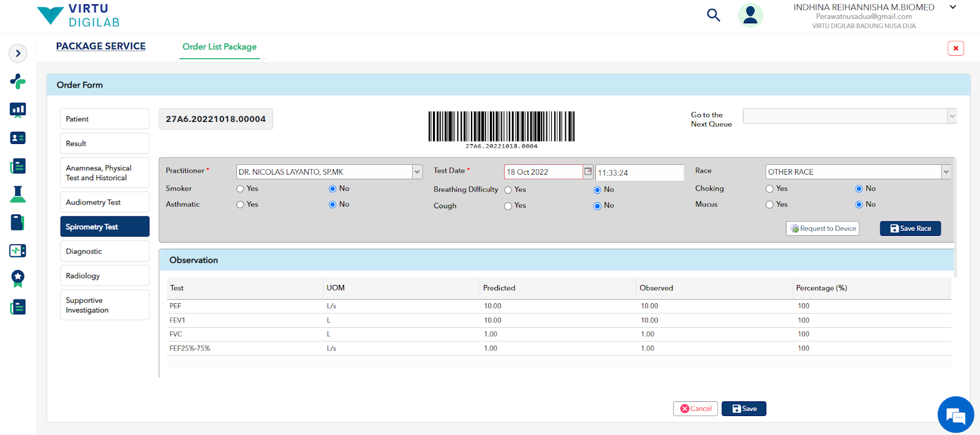Select the PEF test row
980x435 pixels.
(x=559, y=306)
